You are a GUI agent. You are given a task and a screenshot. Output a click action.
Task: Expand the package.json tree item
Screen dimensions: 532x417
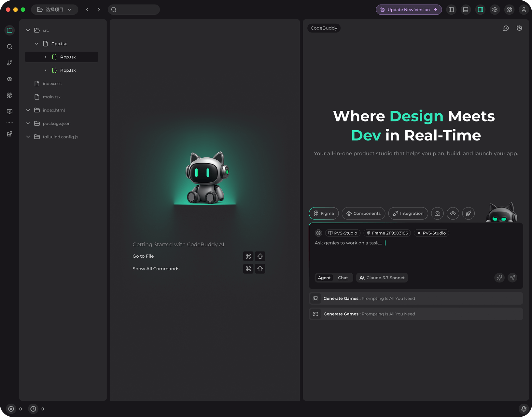tap(28, 123)
